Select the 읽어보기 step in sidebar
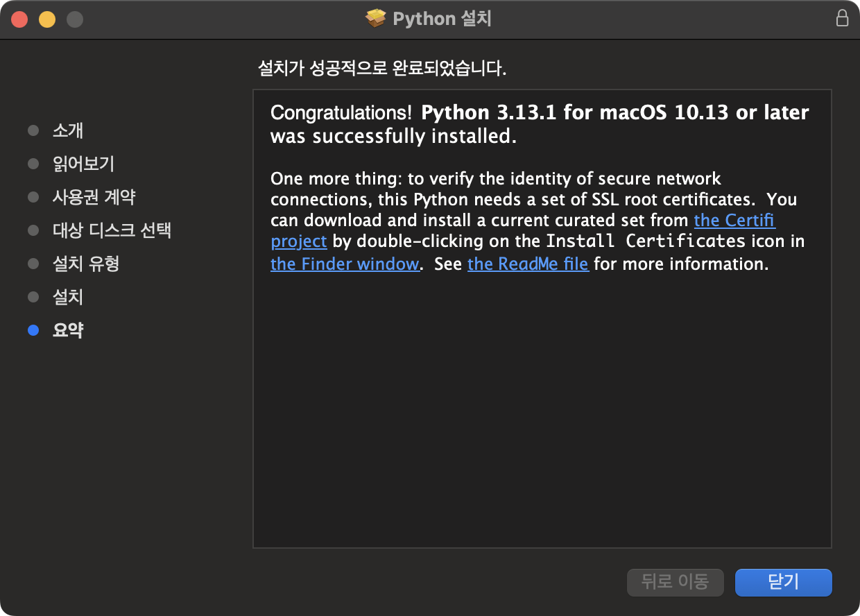This screenshot has height=616, width=860. (x=83, y=164)
